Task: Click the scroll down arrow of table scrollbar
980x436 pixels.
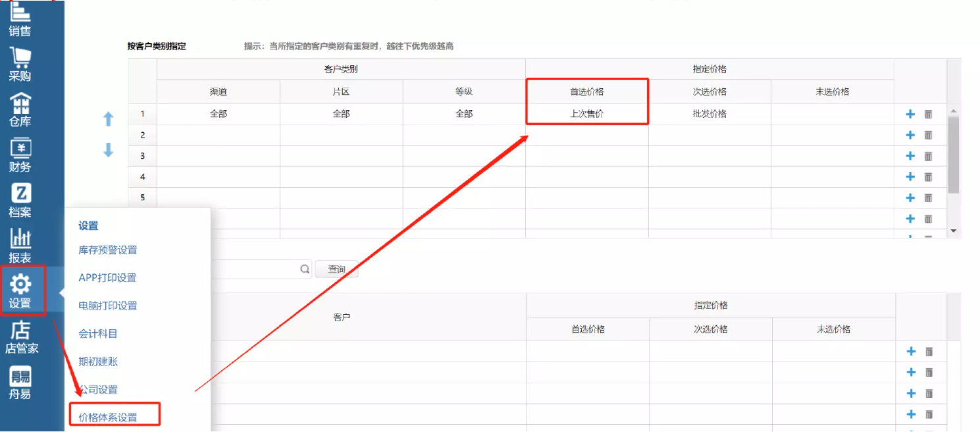Action: pyautogui.click(x=953, y=231)
